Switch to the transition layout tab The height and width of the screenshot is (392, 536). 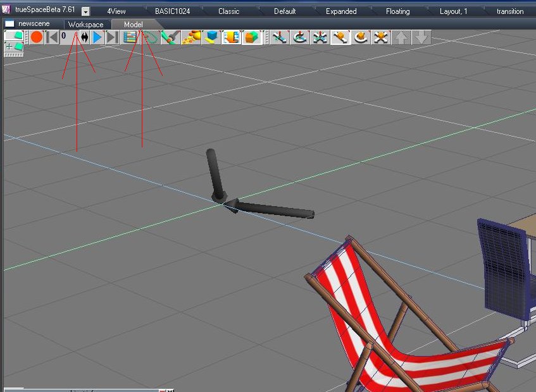point(510,11)
